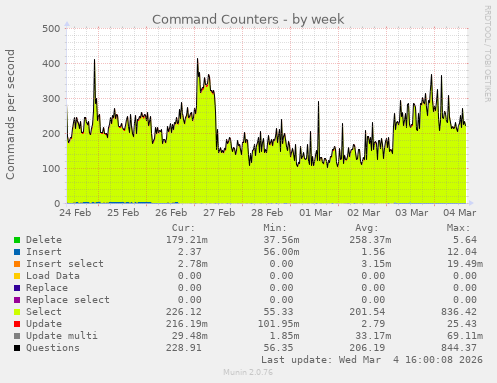Screen dimensions: 497x383
Task: Click the 02 Mar x-axis label
Action: click(x=364, y=213)
